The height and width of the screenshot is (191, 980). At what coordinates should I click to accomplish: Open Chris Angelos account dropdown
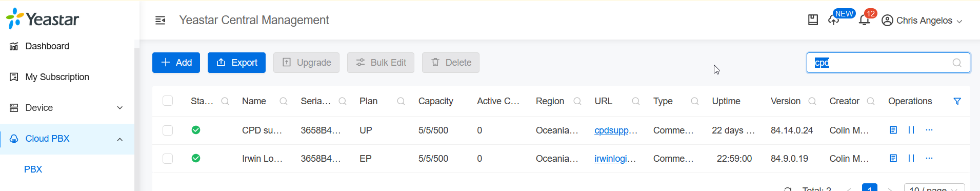[922, 21]
